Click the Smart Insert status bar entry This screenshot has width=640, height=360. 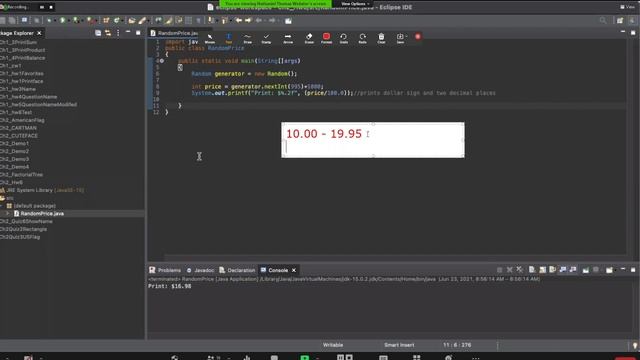(399, 345)
